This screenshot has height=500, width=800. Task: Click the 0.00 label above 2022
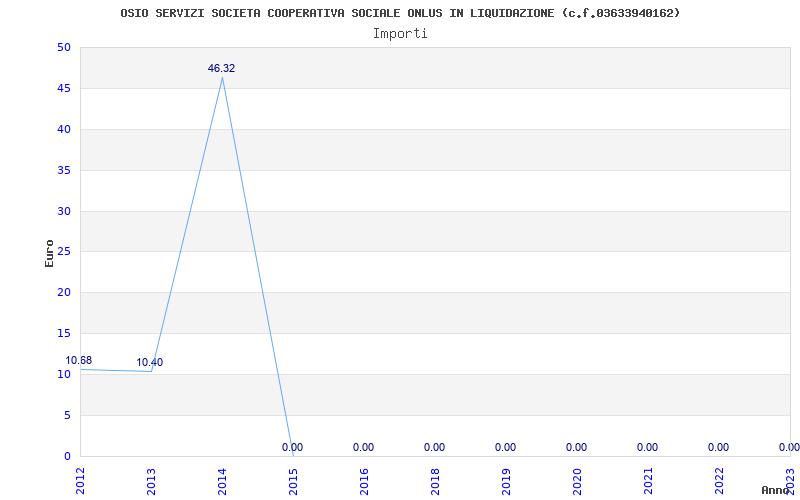718,447
